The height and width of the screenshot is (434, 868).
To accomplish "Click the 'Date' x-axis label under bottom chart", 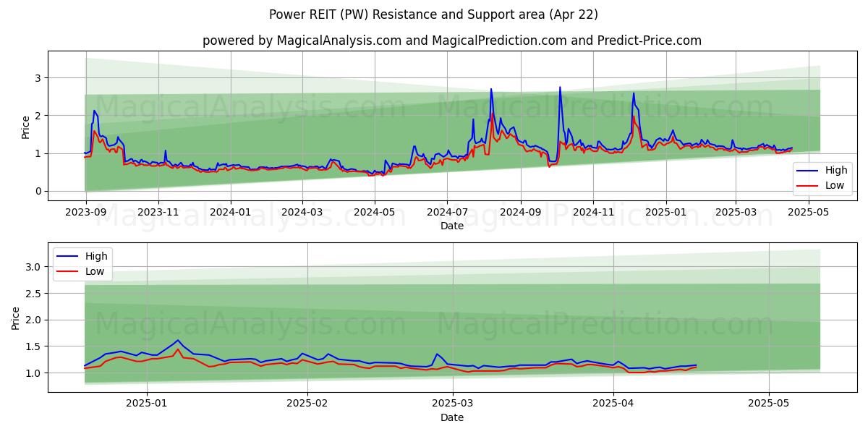I will pyautogui.click(x=452, y=417).
